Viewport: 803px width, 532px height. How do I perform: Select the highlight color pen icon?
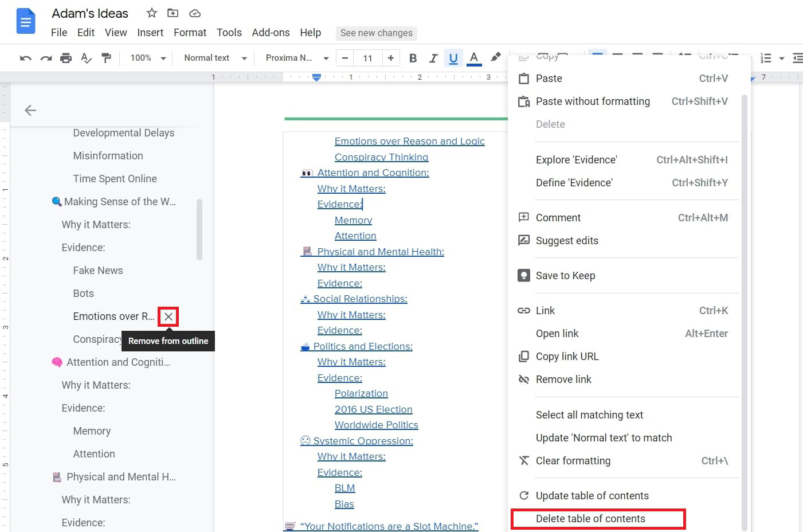[x=495, y=57]
